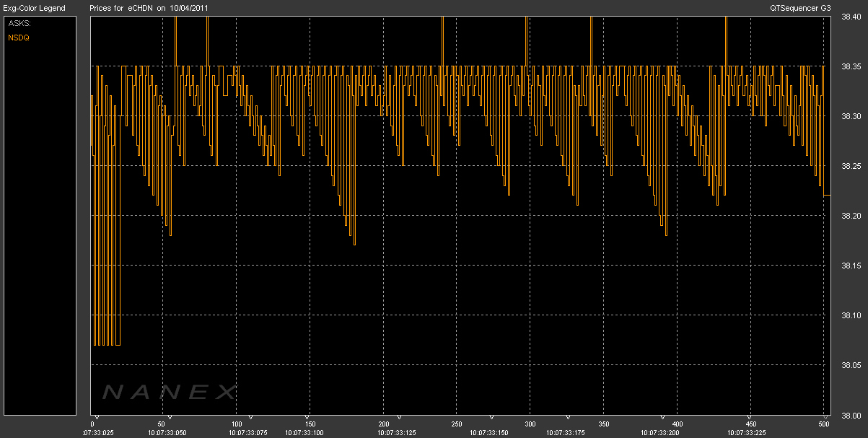Click the 10:07:33:225 timestamp label
868x438 pixels.
click(747, 433)
